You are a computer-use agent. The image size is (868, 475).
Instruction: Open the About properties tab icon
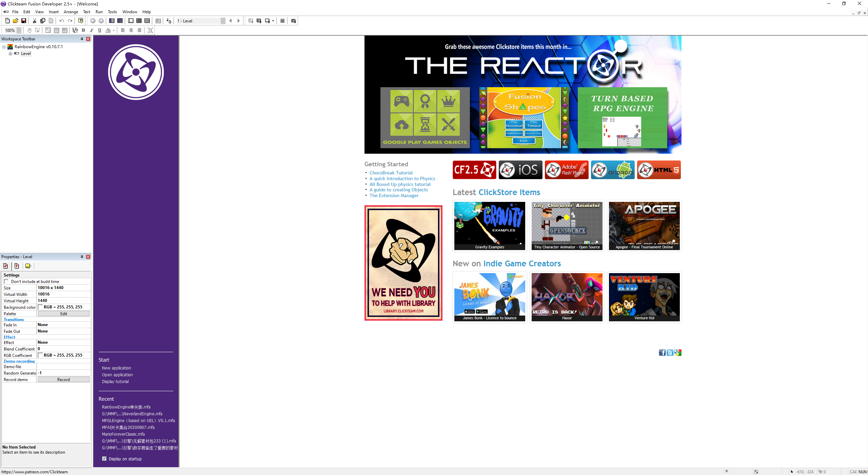(28, 266)
